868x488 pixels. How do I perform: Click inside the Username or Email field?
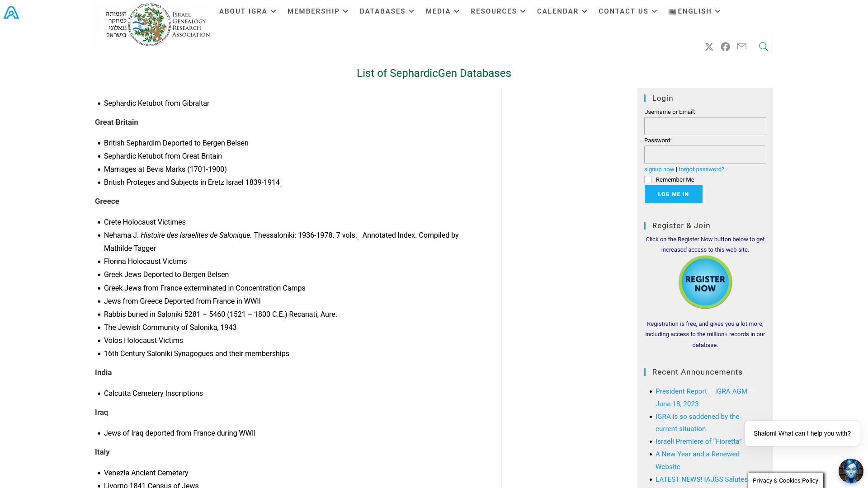coord(705,126)
